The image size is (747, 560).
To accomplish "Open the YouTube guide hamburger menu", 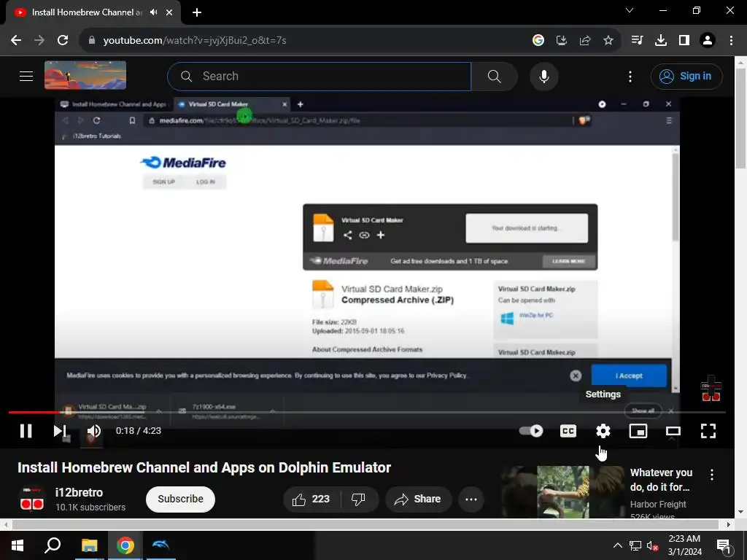I will [x=26, y=76].
